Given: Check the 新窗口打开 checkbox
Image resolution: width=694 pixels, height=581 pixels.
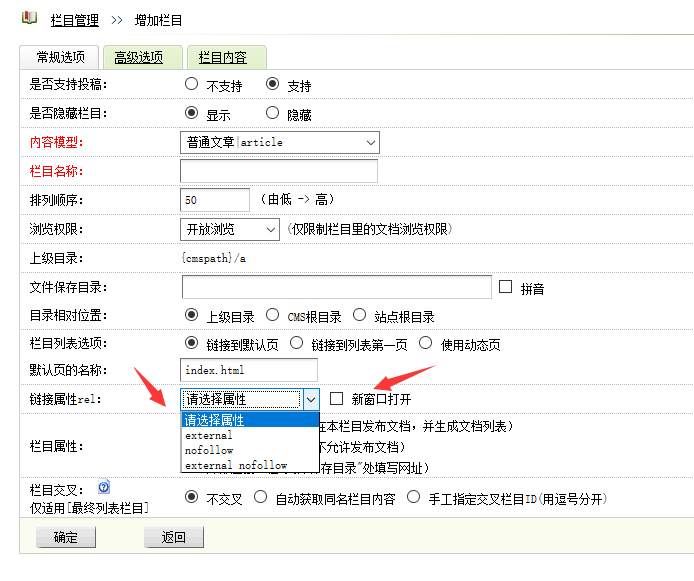Looking at the screenshot, I should click(x=337, y=398).
